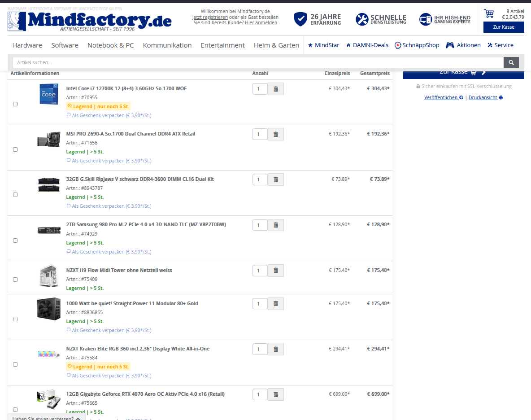Image resolution: width=531 pixels, height=420 pixels.
Task: Delete Samsung 980 Pro with trash icon
Action: tap(276, 225)
